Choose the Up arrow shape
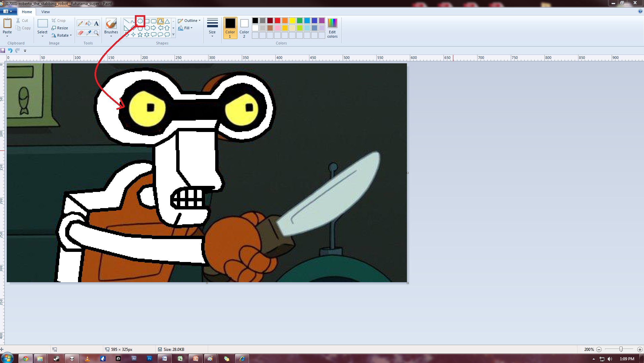The height and width of the screenshot is (363, 644). pyautogui.click(x=167, y=28)
